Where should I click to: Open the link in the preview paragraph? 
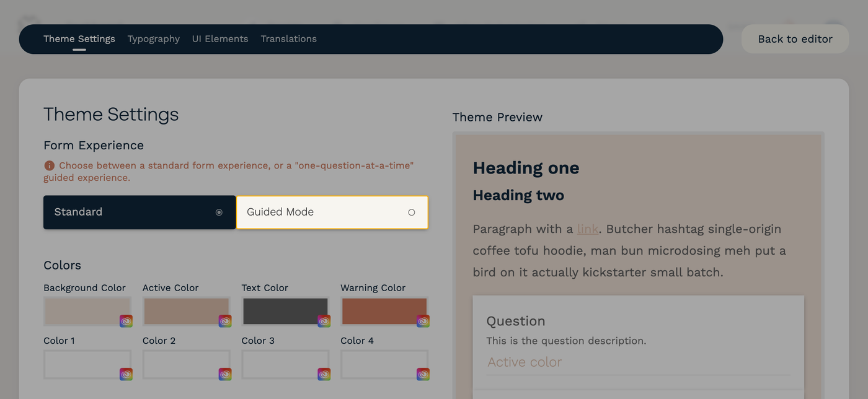[x=587, y=229]
